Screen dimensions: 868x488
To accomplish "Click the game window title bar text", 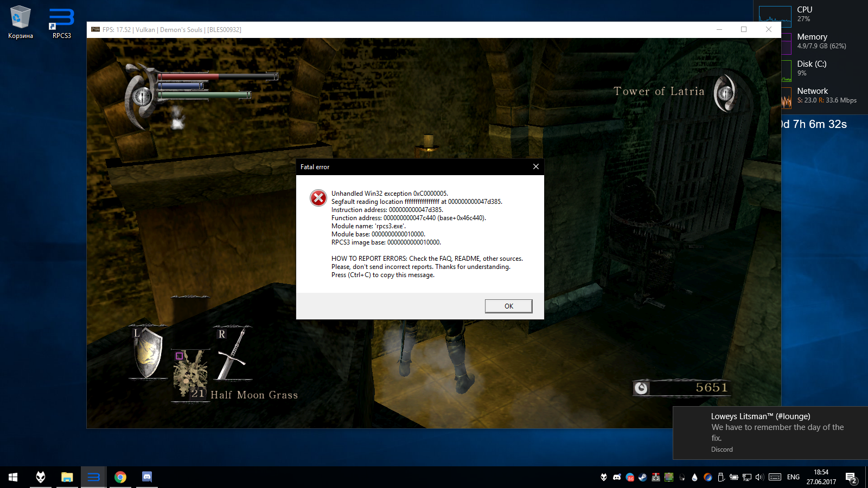I will pos(172,30).
